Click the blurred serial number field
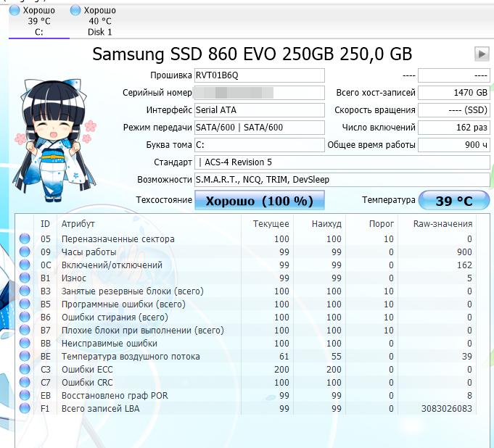The height and width of the screenshot is (448, 494). click(x=259, y=93)
